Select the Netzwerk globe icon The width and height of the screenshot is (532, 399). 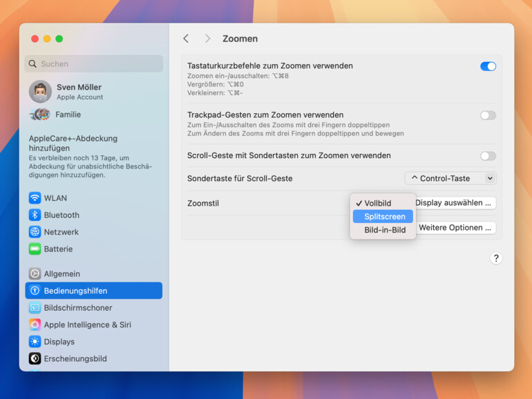point(35,232)
